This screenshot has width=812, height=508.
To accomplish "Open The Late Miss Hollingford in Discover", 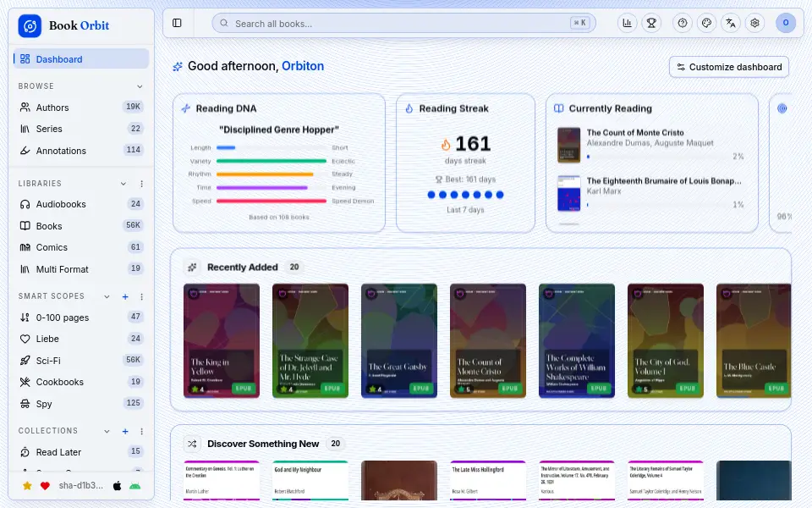I will pyautogui.click(x=488, y=481).
